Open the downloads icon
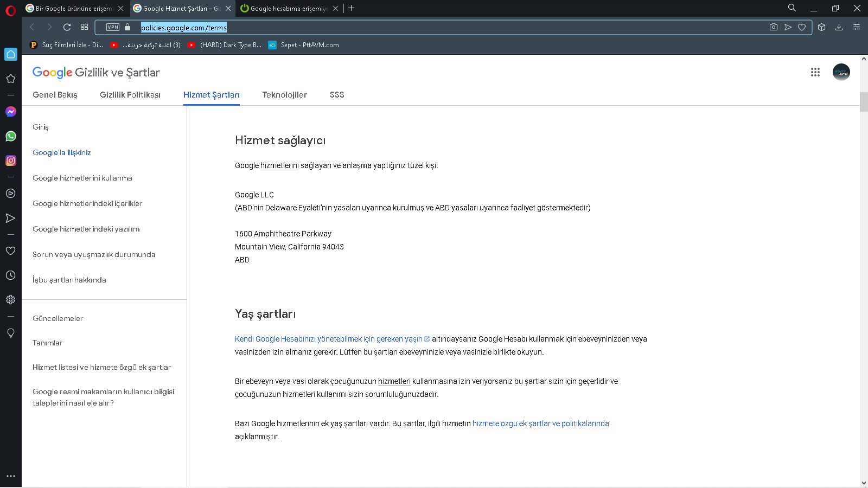The height and width of the screenshot is (488, 868). (839, 27)
